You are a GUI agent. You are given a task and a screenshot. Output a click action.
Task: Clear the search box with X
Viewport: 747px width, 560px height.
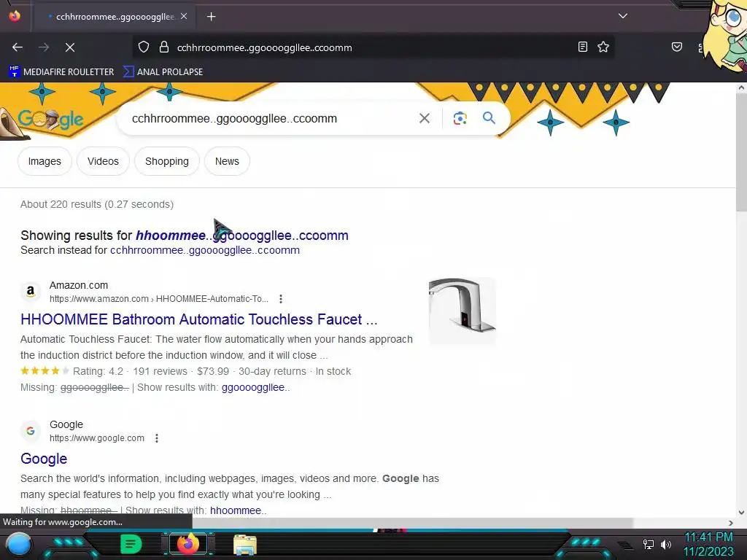coord(424,118)
